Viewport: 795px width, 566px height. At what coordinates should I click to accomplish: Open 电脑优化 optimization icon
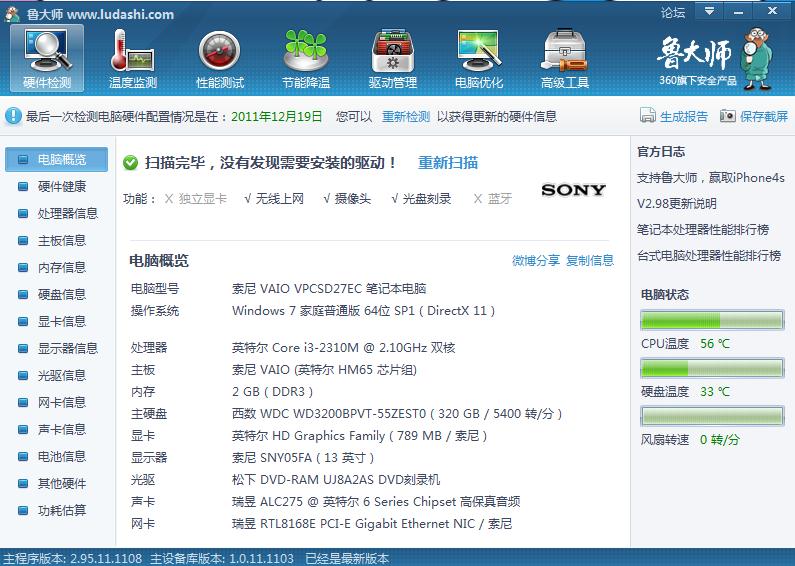click(479, 58)
